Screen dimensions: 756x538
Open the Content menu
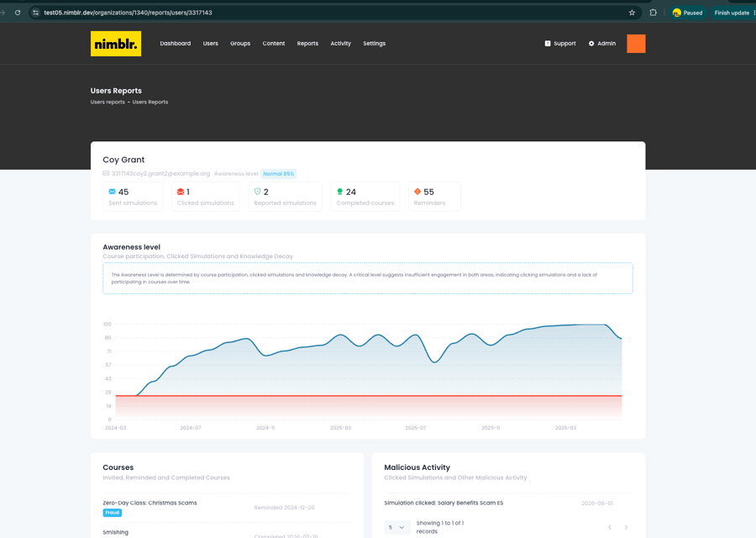273,44
